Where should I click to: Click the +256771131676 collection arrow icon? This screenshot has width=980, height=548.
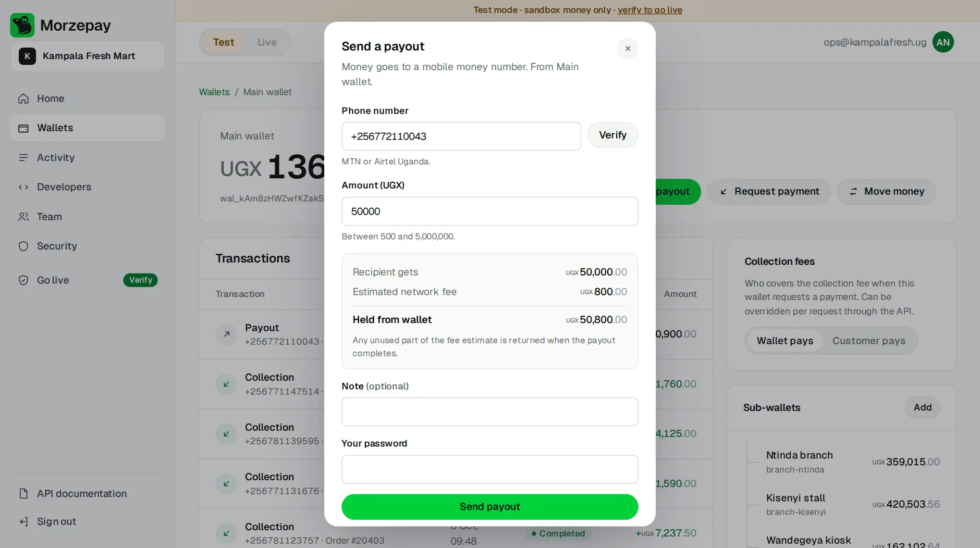pos(226,484)
